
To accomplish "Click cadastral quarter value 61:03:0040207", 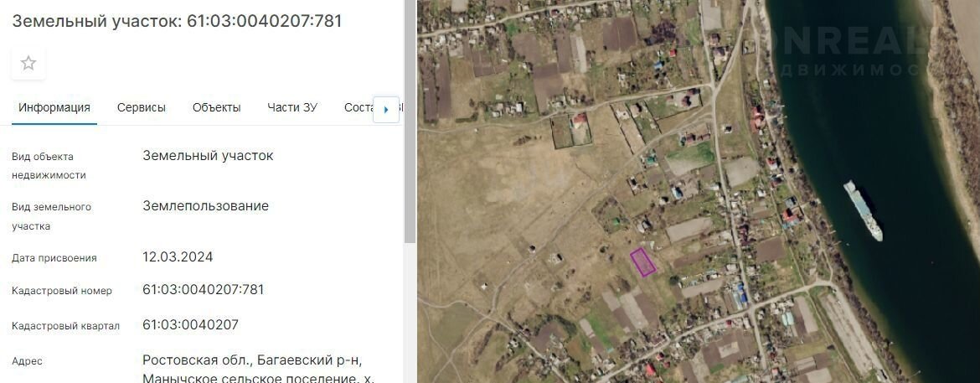I will click(x=191, y=325).
